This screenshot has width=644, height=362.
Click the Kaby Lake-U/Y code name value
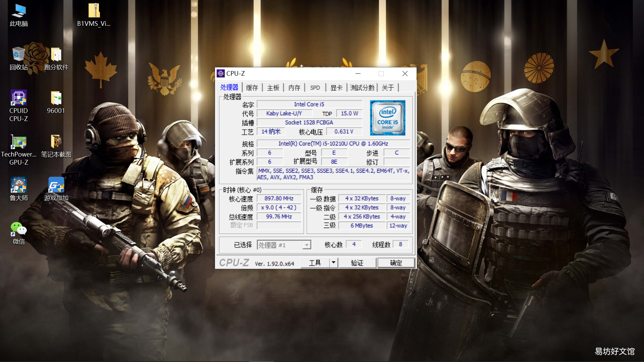pyautogui.click(x=284, y=113)
